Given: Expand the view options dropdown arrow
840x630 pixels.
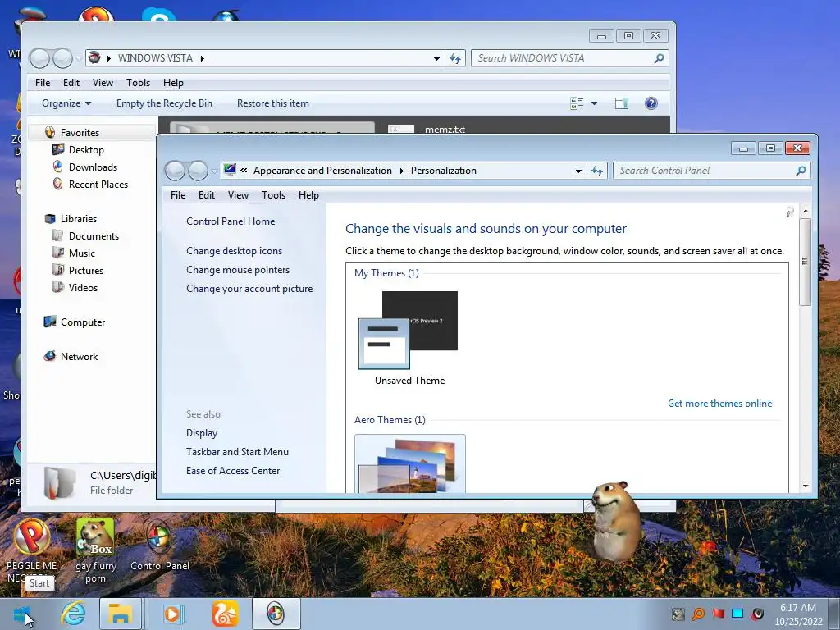Looking at the screenshot, I should coord(594,103).
